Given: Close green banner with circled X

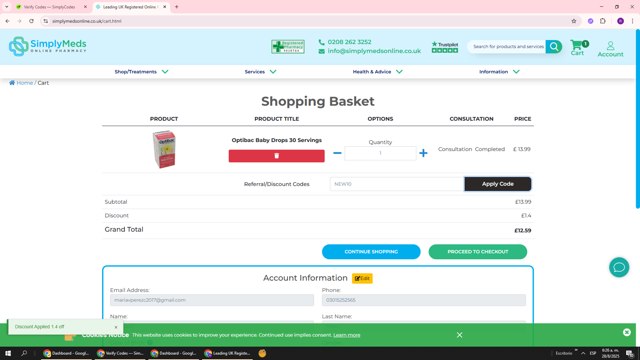Looking at the screenshot, I should [627, 333].
